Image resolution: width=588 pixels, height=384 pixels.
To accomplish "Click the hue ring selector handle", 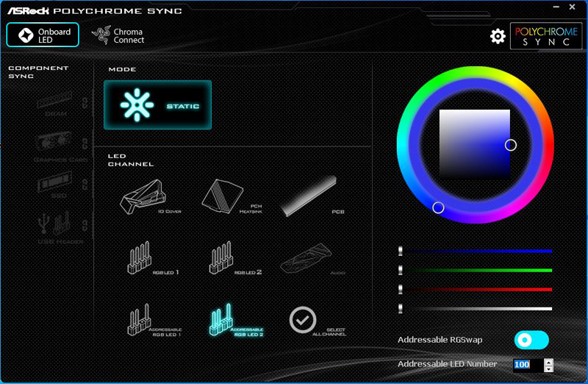I will (x=438, y=207).
